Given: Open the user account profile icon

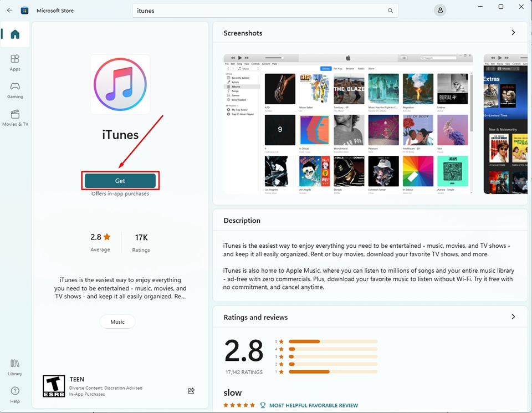Looking at the screenshot, I should tap(440, 10).
